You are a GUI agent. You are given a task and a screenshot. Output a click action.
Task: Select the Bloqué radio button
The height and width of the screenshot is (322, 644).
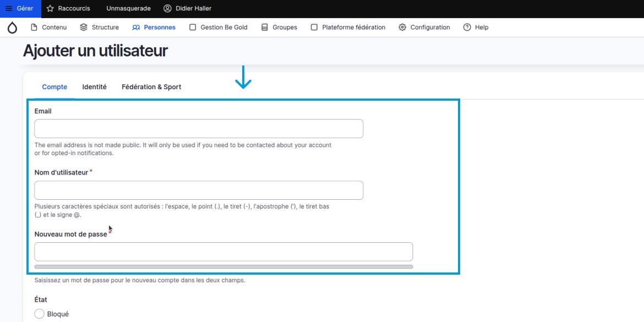(40, 314)
